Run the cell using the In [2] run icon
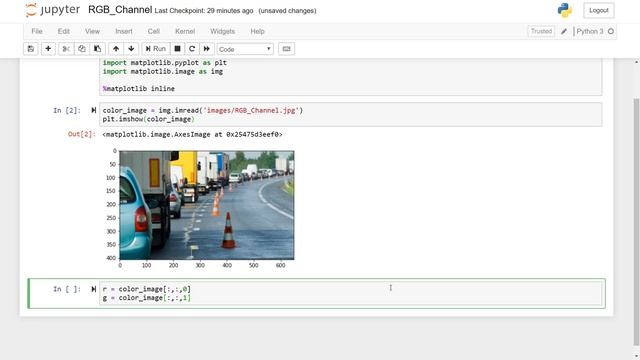This screenshot has width=640, height=360. click(93, 110)
